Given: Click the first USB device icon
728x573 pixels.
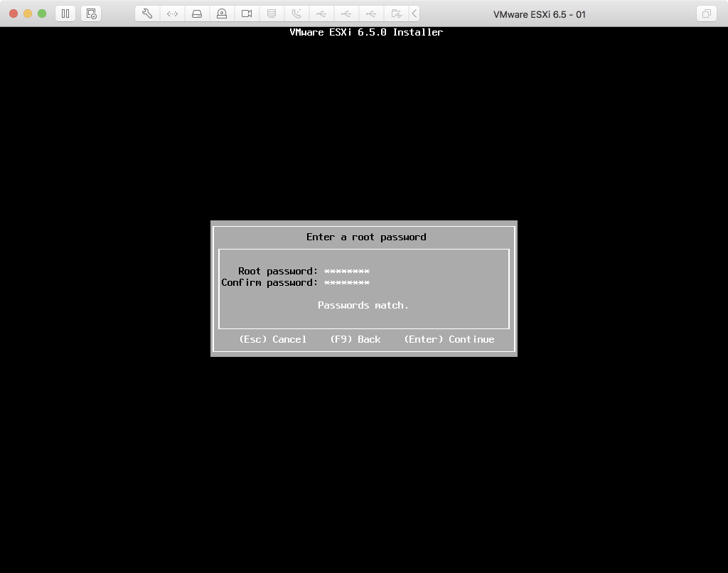Looking at the screenshot, I should (321, 14).
